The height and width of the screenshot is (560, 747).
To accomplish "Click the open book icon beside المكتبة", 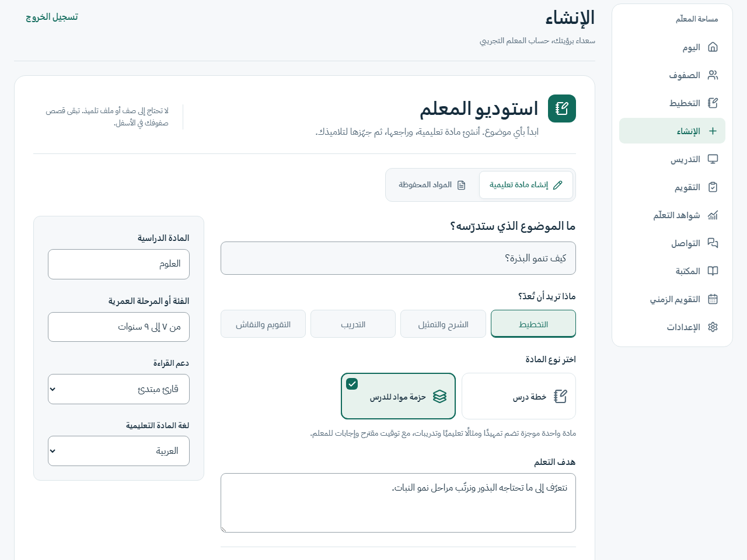I will (713, 271).
